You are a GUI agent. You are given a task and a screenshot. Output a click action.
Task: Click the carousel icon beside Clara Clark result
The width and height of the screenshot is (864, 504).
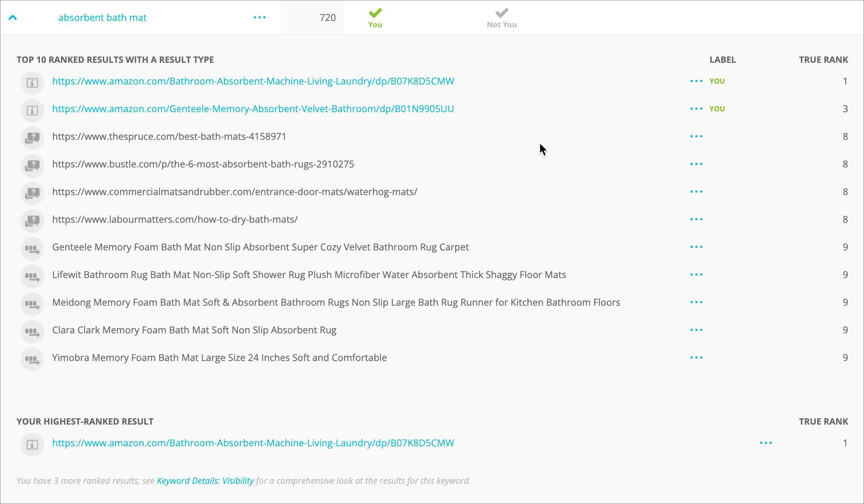coord(32,331)
